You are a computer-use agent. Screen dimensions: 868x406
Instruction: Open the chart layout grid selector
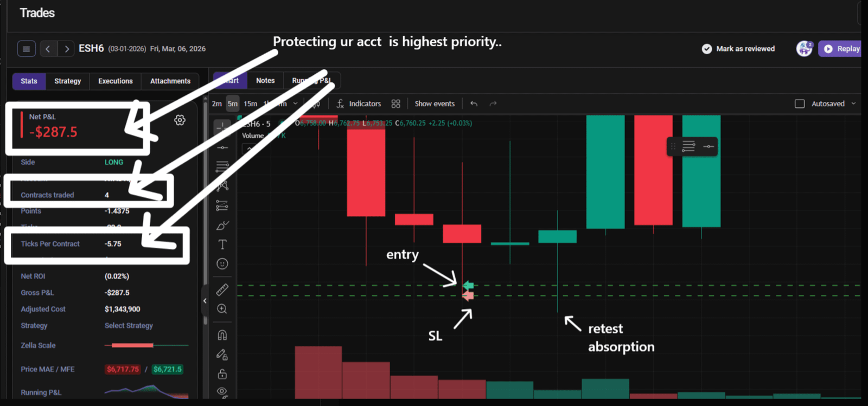point(396,104)
